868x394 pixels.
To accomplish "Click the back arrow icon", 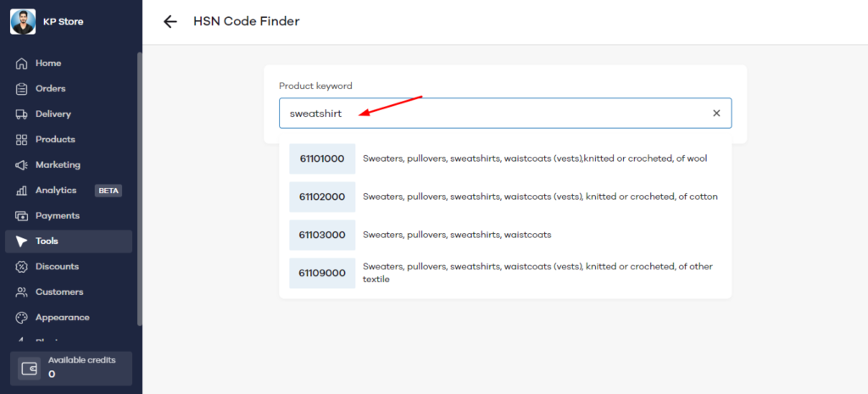I will [170, 21].
